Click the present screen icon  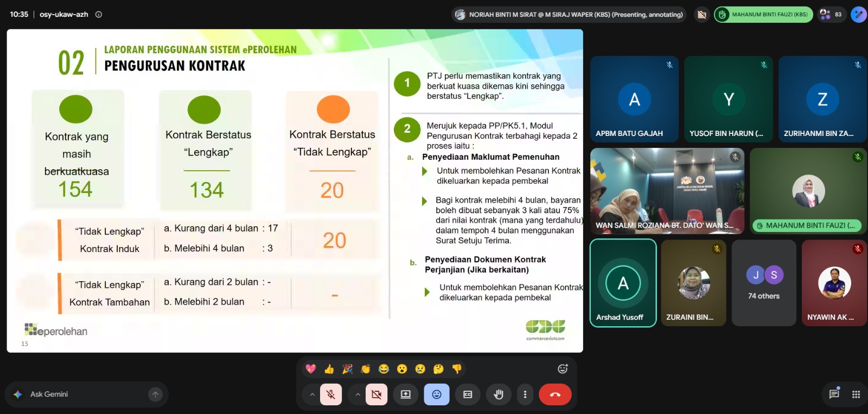coord(406,394)
